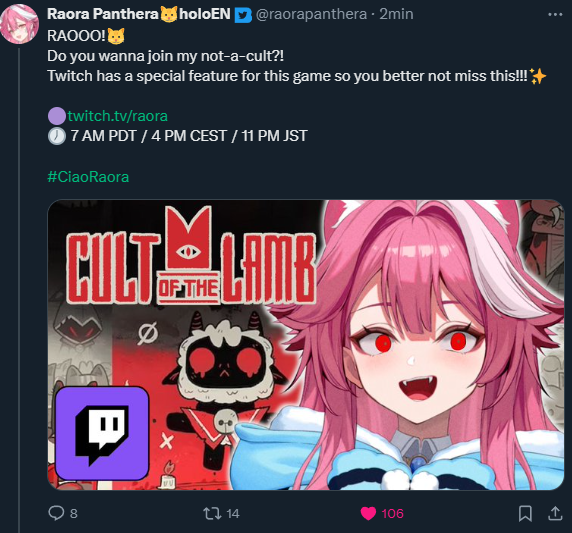Click the tweet text about not-a-cult
Image resolution: width=572 pixels, height=533 pixels.
pyautogui.click(x=166, y=56)
